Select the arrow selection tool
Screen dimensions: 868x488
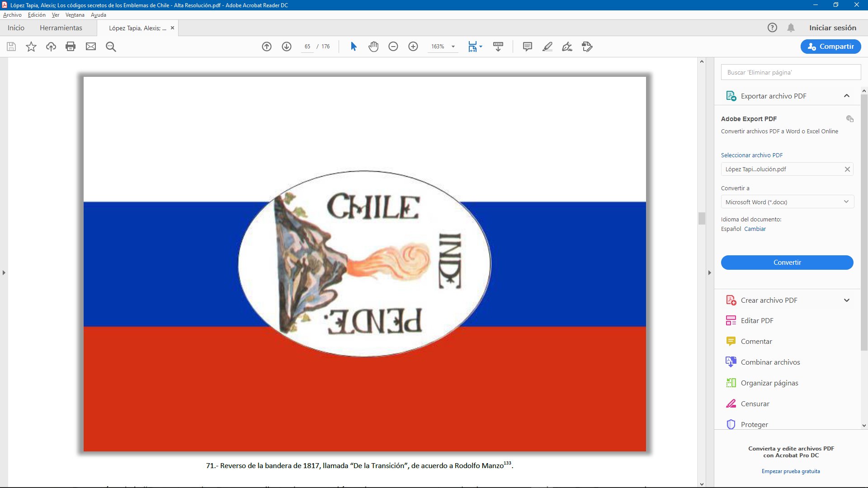[x=354, y=47]
